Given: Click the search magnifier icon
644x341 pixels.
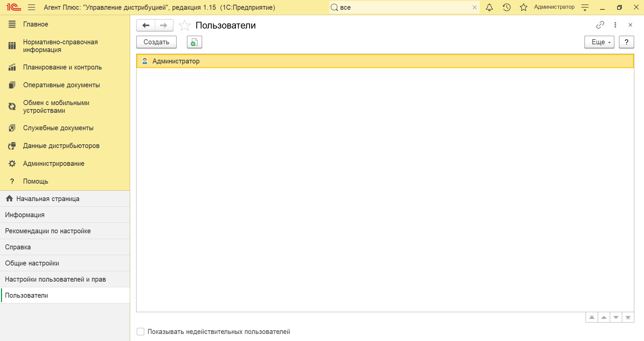Looking at the screenshot, I should tap(334, 7).
